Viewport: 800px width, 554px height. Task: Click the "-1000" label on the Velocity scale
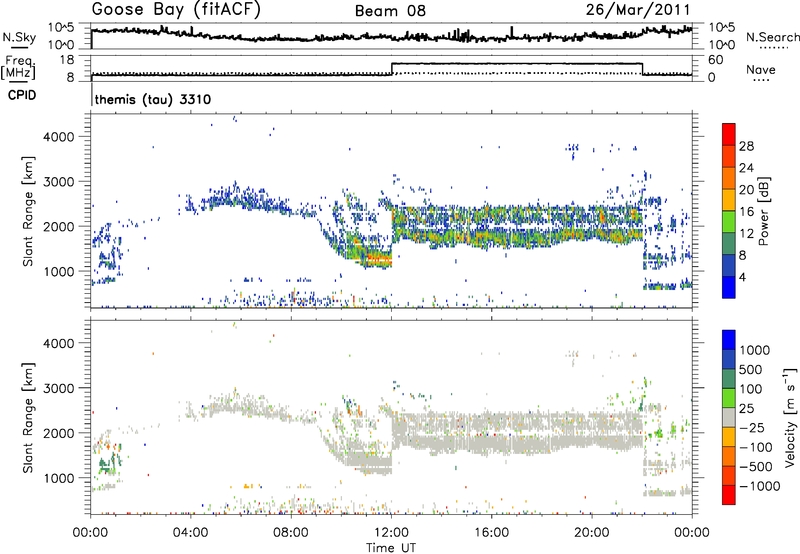tap(759, 486)
